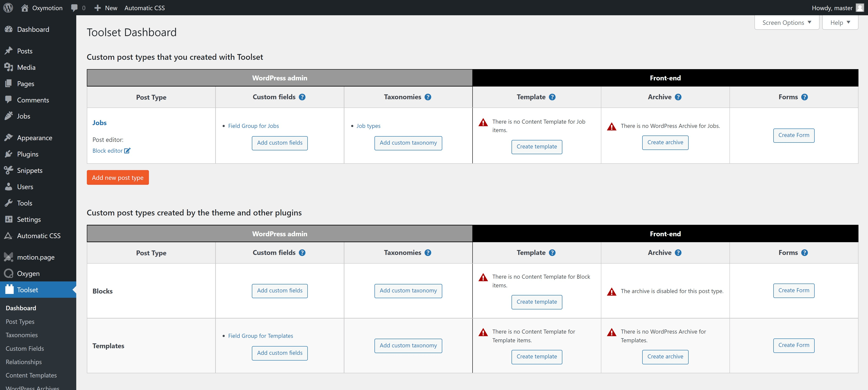Open Post Types in Toolset submenu
The height and width of the screenshot is (390, 868).
20,322
